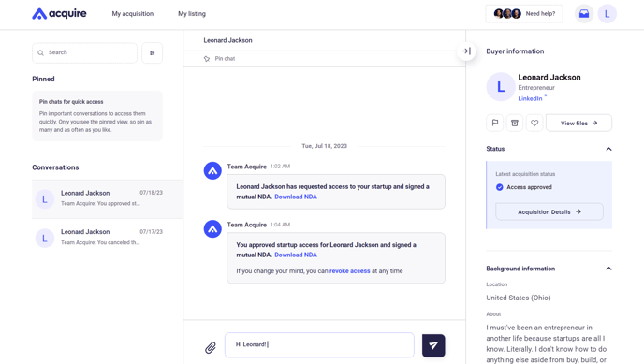Open the inbox icon in header
The height and width of the screenshot is (364, 644).
[584, 13]
